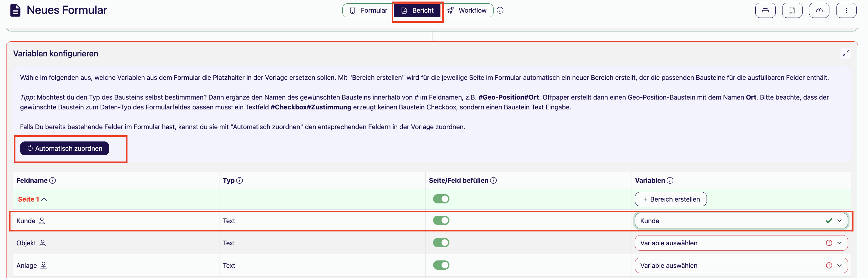Toggle the Seite 1 befüllen switch
This screenshot has width=868, height=278.
(441, 199)
